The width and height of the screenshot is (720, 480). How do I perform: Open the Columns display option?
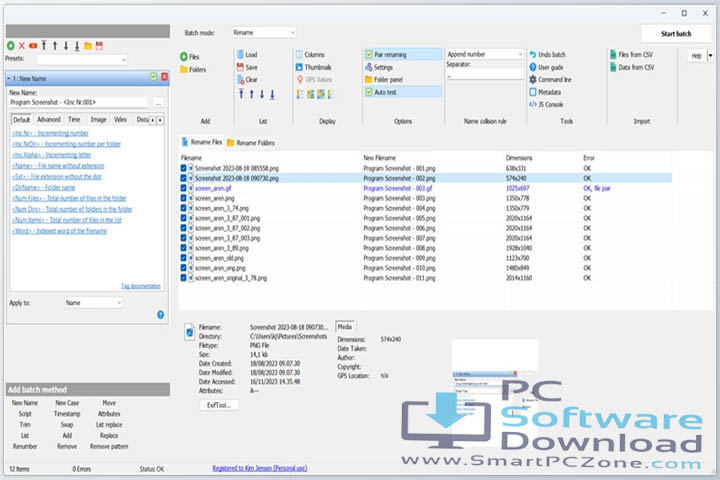(310, 54)
